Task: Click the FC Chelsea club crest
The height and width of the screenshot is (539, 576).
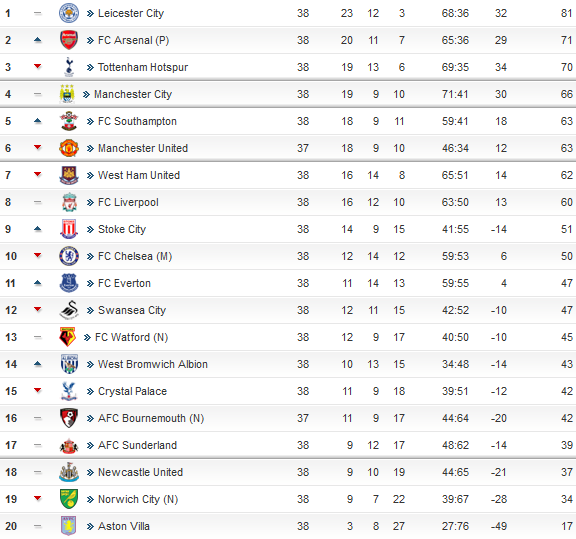Action: coord(69,256)
